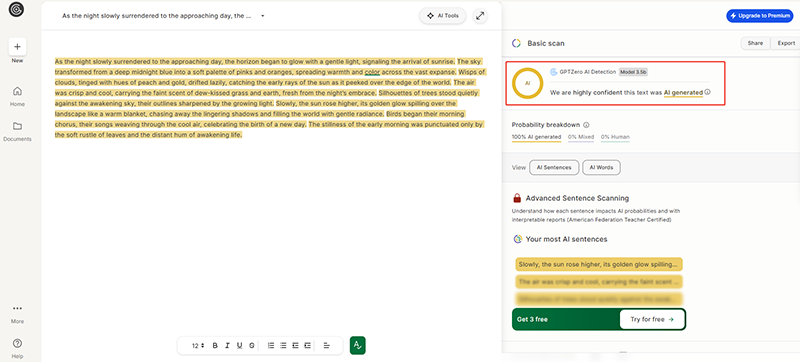Open the text alignment options
Screen dimensions: 800x362
coord(327,346)
